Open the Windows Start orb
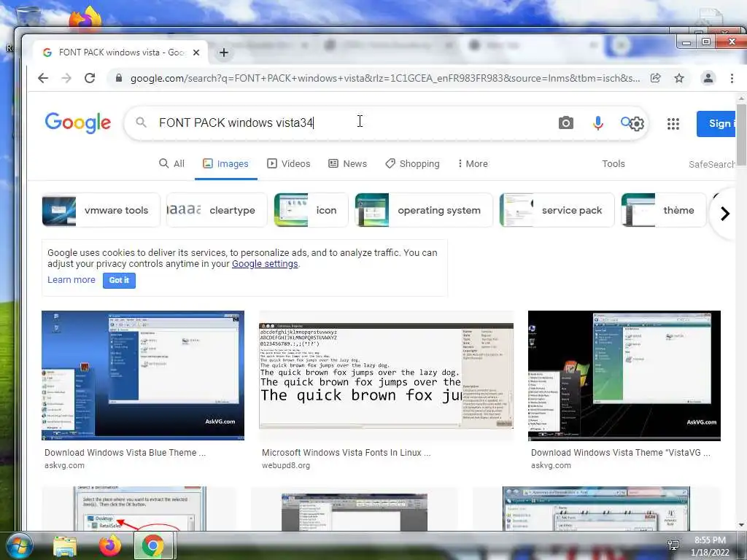This screenshot has width=747, height=560. point(18,545)
